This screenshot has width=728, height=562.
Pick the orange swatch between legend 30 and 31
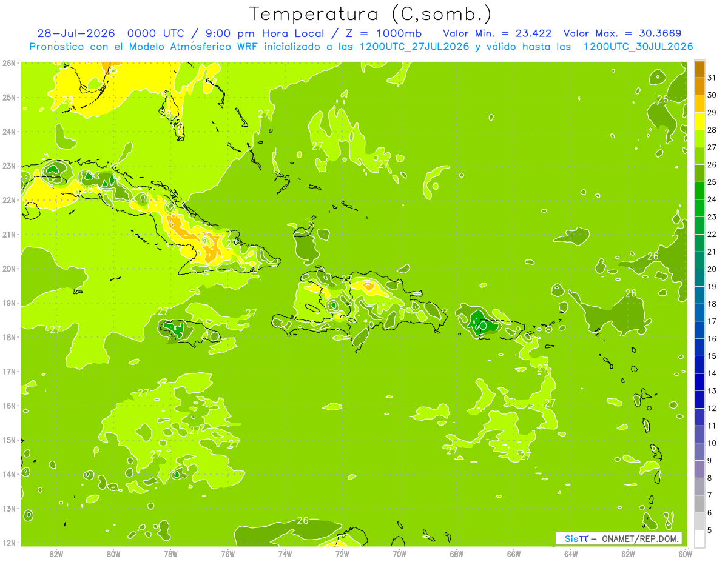point(699,86)
